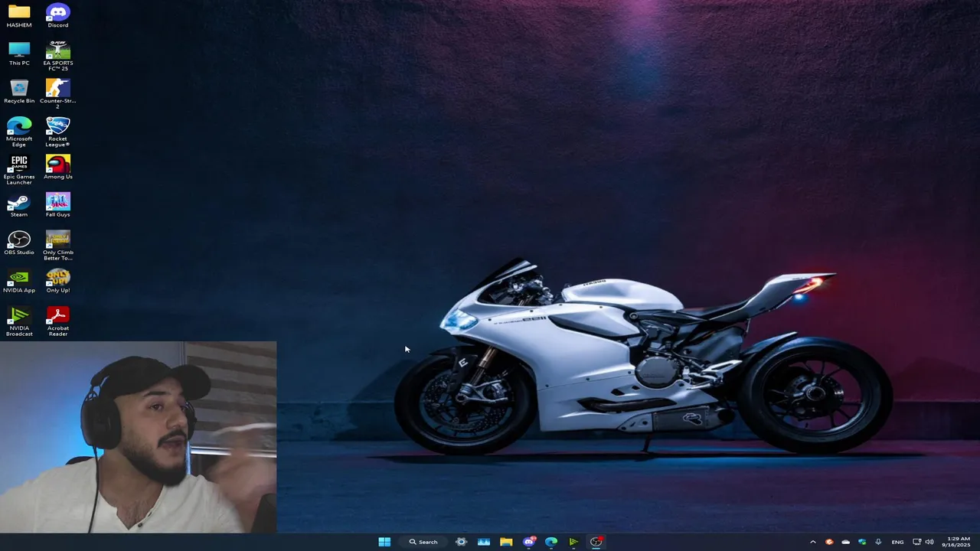Select the This PC desktop icon
This screenshot has width=980, height=551.
click(x=19, y=54)
